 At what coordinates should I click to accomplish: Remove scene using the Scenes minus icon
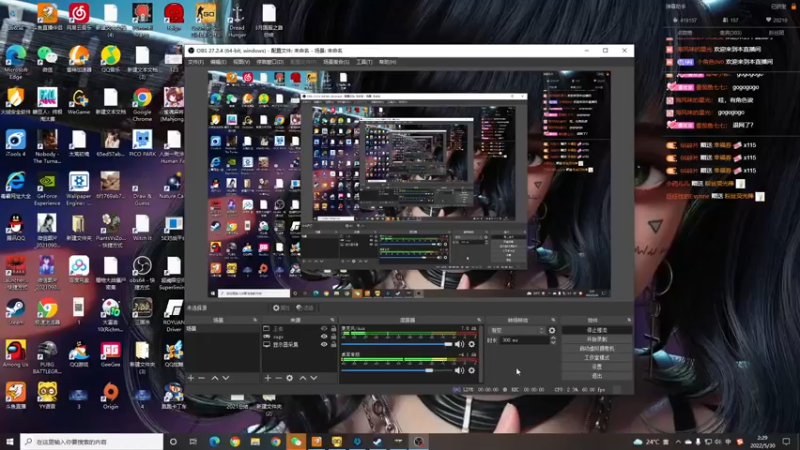pos(202,378)
